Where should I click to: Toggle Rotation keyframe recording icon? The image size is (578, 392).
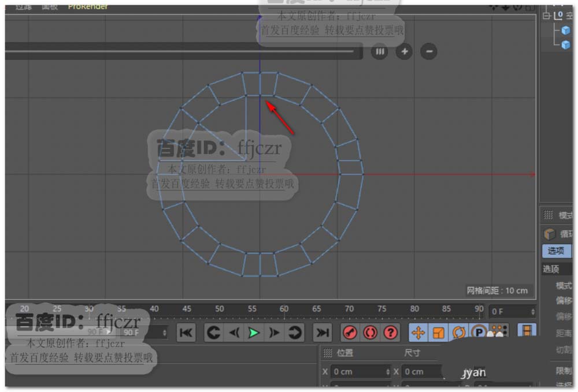click(458, 333)
